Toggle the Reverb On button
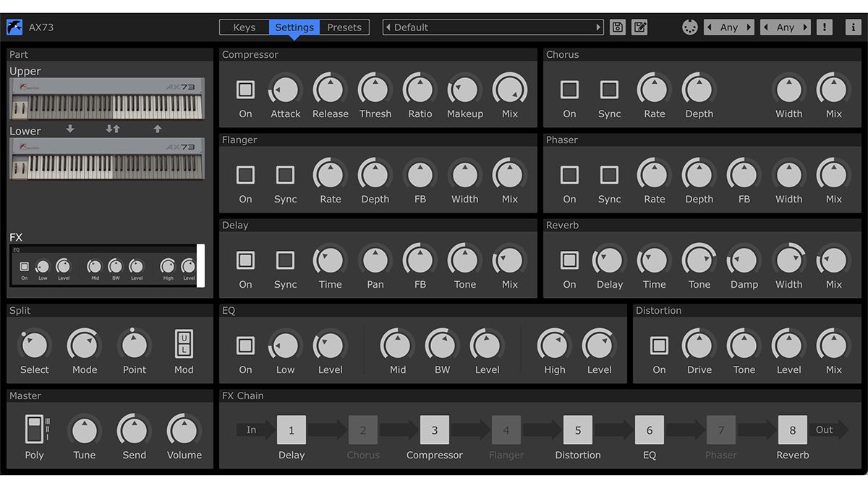Image resolution: width=868 pixels, height=488 pixels. click(570, 260)
